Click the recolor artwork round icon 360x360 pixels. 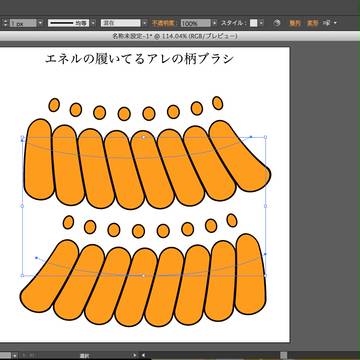(277, 23)
